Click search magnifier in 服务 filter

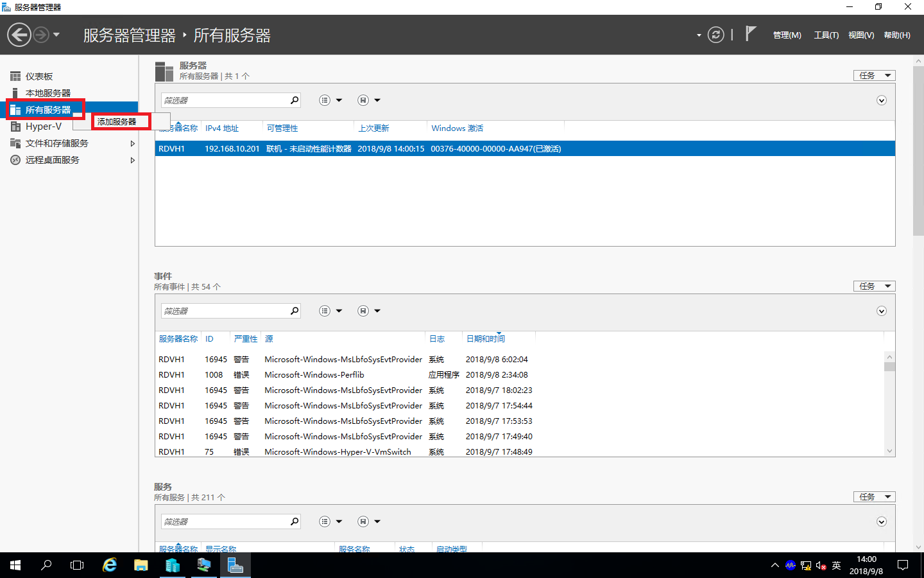pyautogui.click(x=295, y=521)
